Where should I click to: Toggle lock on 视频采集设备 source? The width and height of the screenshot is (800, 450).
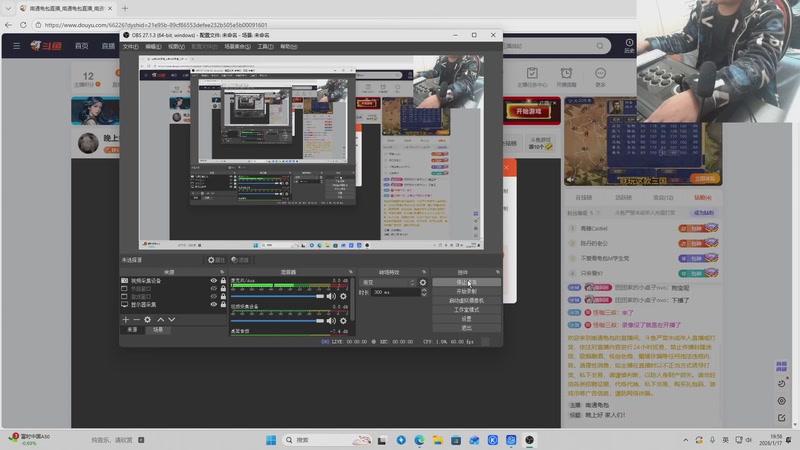(x=223, y=281)
